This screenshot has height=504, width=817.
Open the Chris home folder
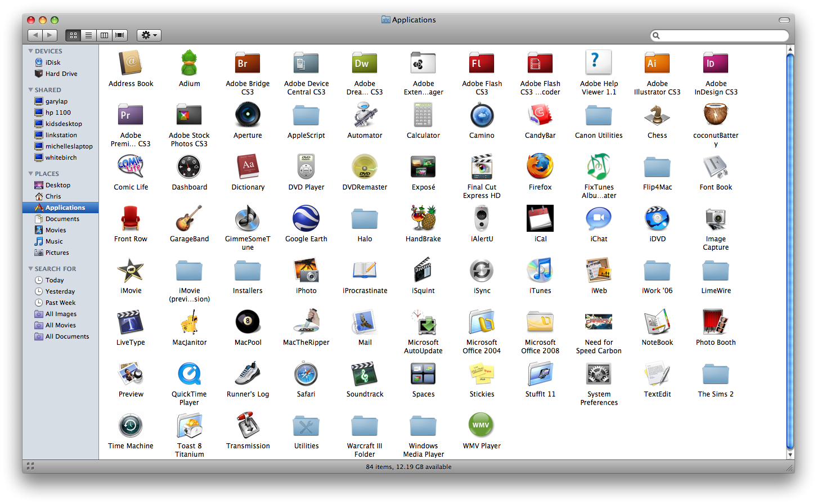pyautogui.click(x=61, y=196)
